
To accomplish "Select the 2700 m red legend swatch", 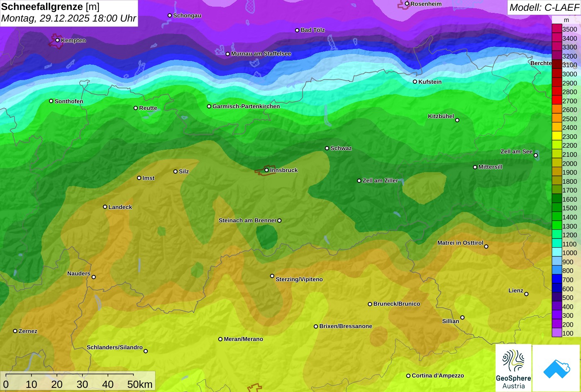I will click(557, 101).
